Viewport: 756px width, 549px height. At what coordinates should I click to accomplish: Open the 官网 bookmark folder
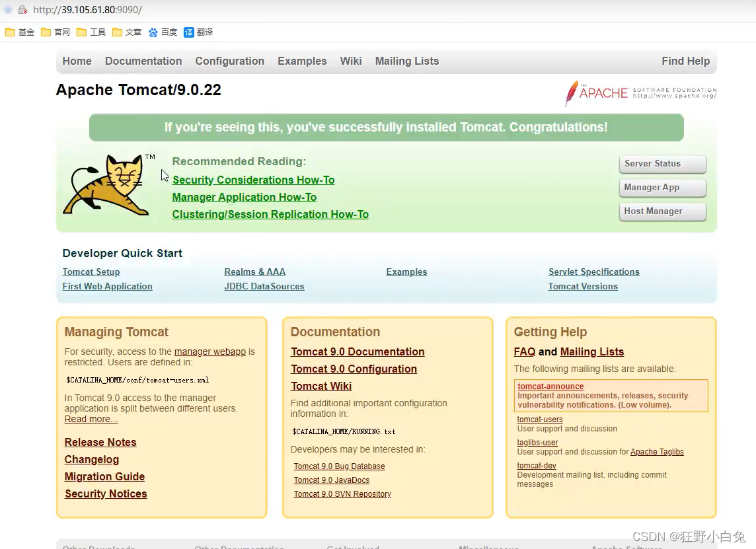[x=56, y=32]
